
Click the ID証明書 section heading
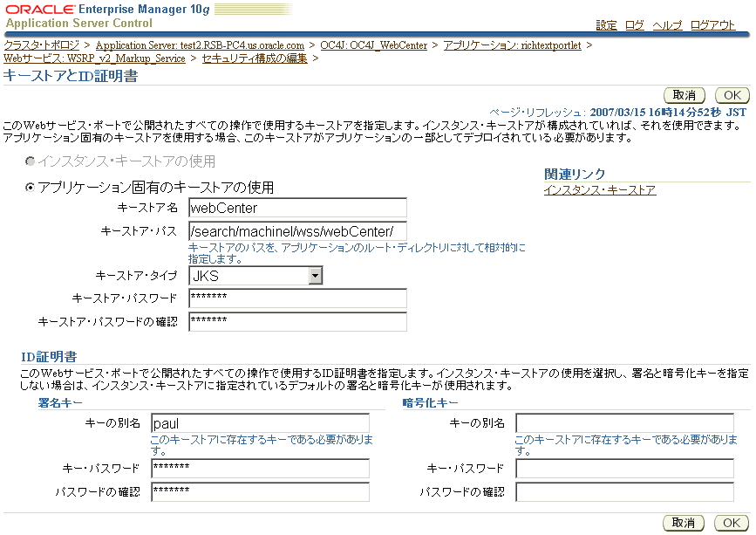pyautogui.click(x=49, y=357)
